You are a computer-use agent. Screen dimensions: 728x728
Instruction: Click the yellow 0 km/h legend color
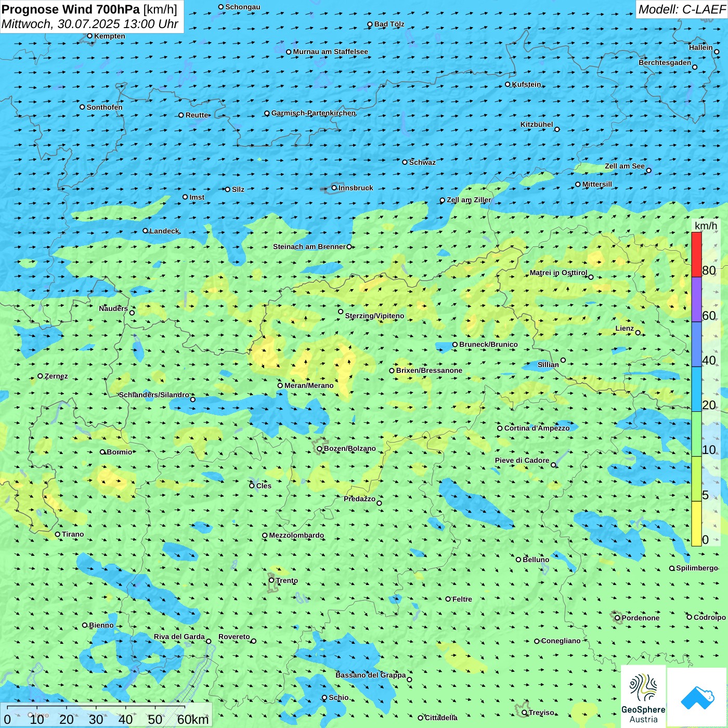tap(696, 524)
